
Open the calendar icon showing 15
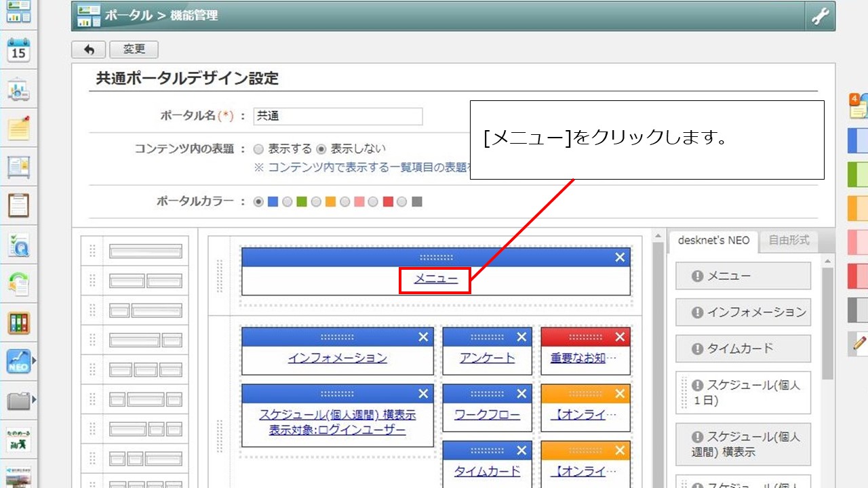18,51
